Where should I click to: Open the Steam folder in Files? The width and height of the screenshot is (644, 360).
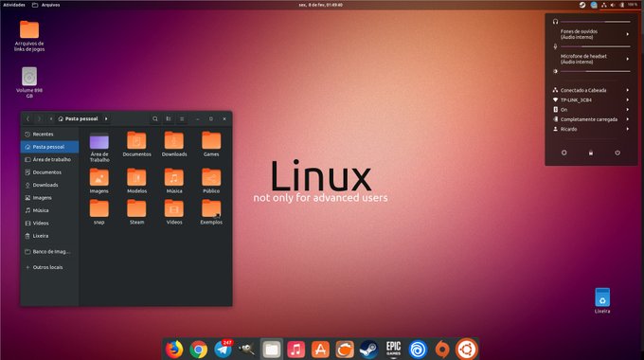(136, 211)
